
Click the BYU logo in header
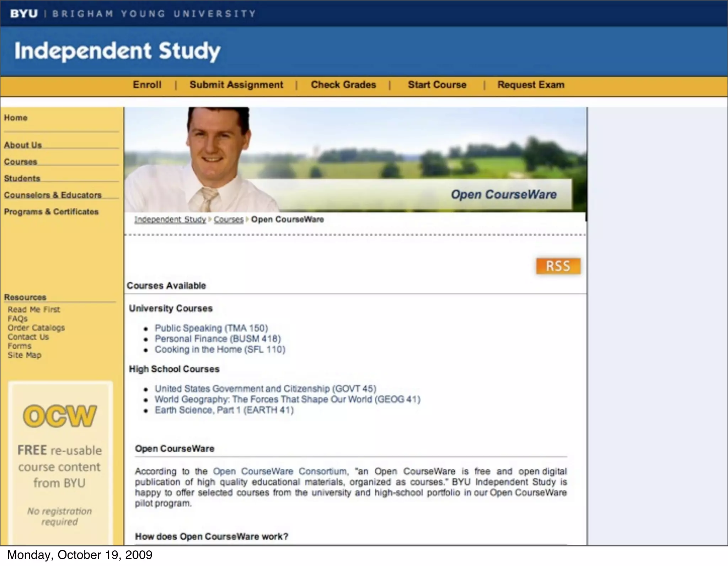click(x=24, y=14)
